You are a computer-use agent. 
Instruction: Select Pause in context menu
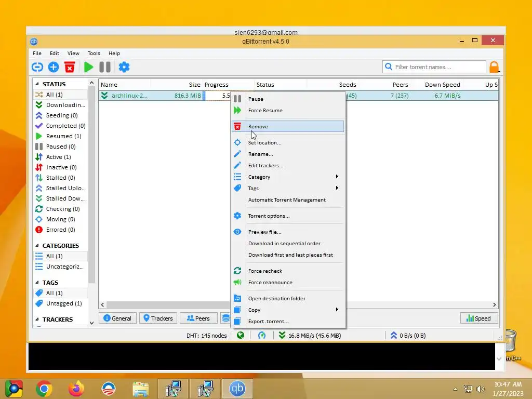288,99
